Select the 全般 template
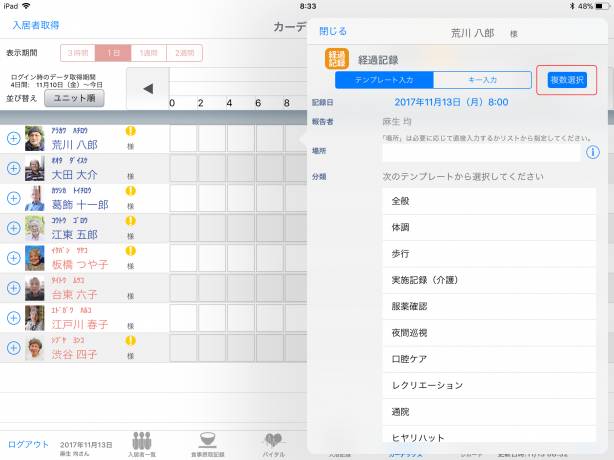This screenshot has width=614, height=460. 489,201
